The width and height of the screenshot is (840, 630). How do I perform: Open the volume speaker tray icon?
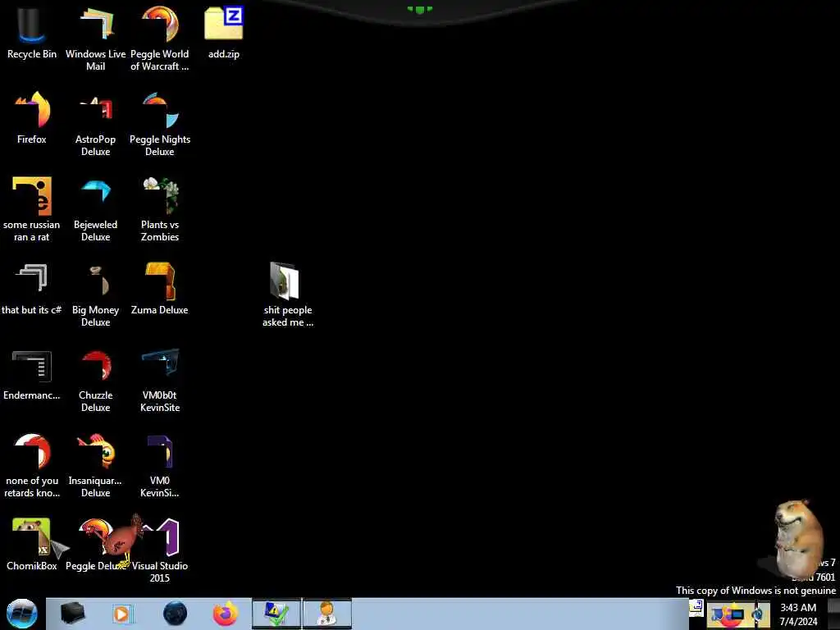(x=758, y=614)
